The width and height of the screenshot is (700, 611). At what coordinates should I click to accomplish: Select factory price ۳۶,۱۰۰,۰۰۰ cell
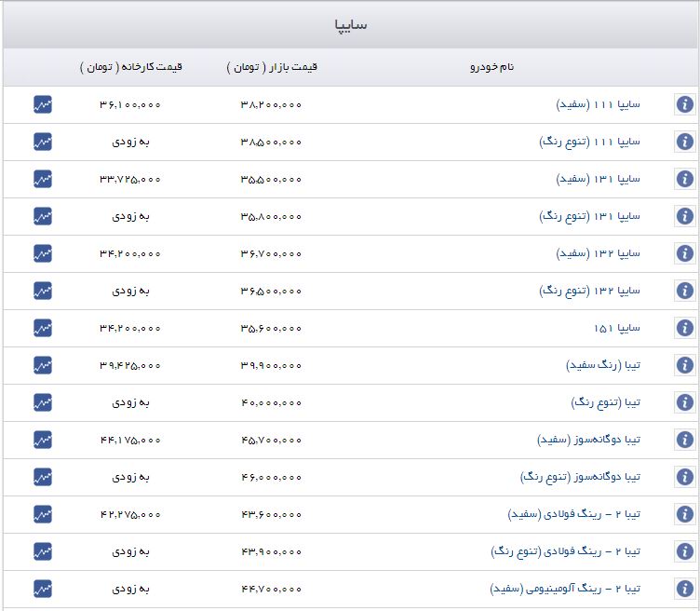pyautogui.click(x=130, y=105)
